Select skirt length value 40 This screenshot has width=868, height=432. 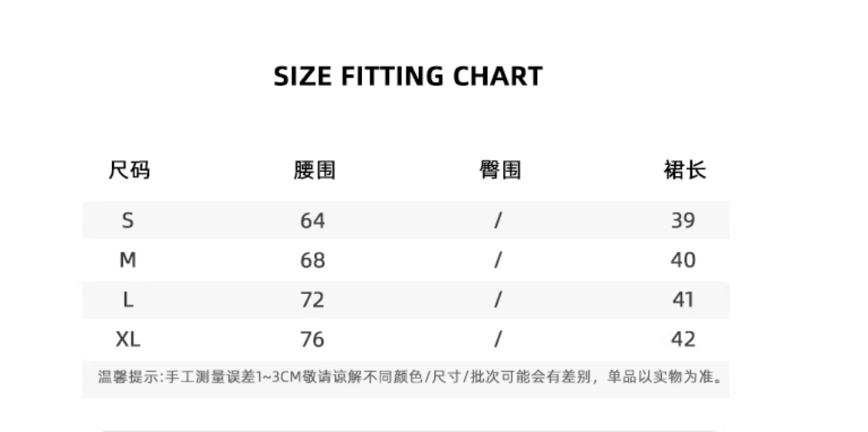point(683,260)
